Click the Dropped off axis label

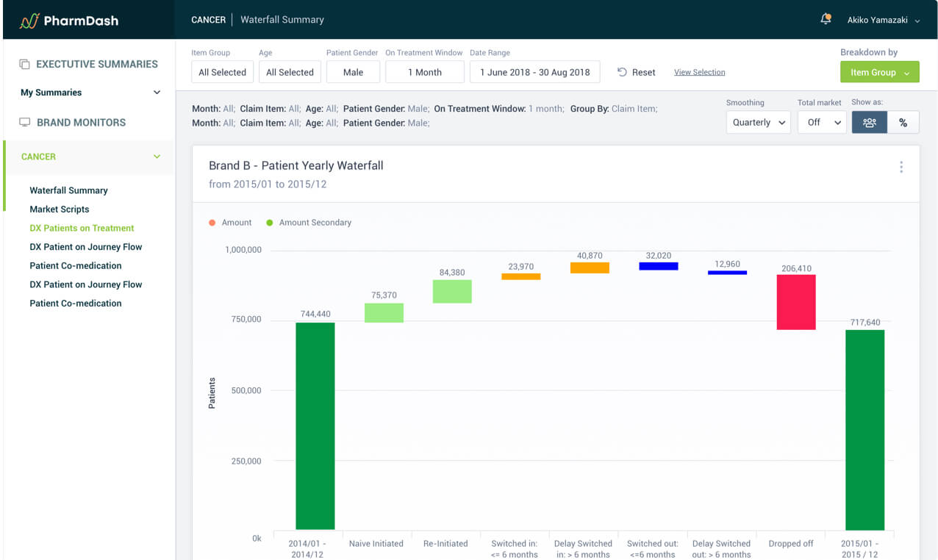[791, 544]
